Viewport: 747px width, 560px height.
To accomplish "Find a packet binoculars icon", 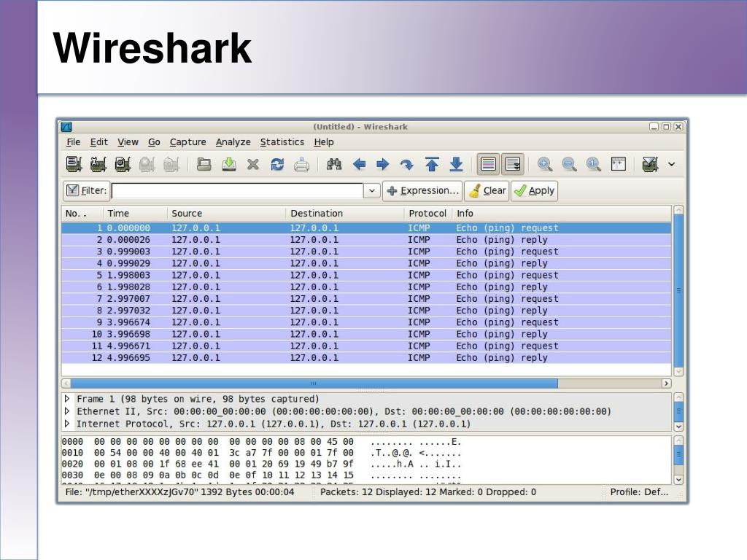I will tap(334, 164).
